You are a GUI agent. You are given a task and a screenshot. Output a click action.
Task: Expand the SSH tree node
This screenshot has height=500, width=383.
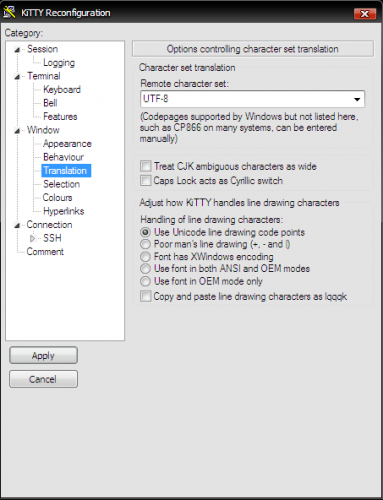pyautogui.click(x=33, y=238)
